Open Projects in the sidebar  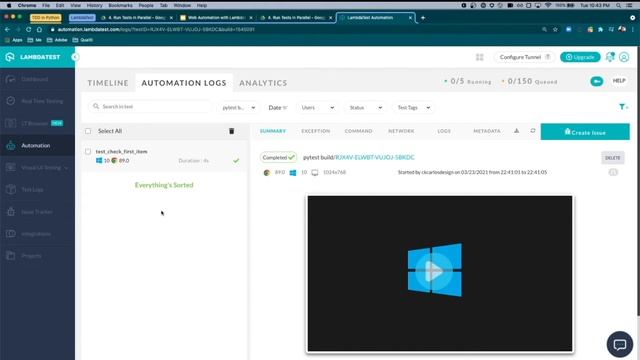pos(31,256)
